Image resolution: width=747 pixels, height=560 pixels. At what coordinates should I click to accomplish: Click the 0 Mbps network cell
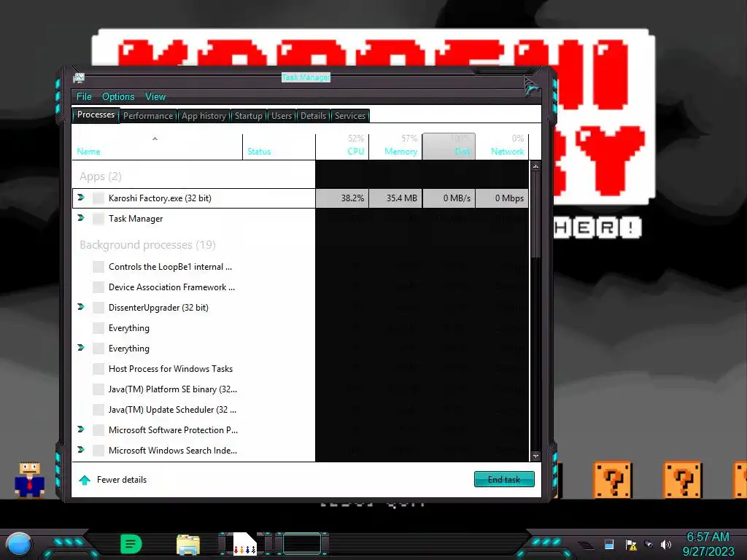click(502, 198)
